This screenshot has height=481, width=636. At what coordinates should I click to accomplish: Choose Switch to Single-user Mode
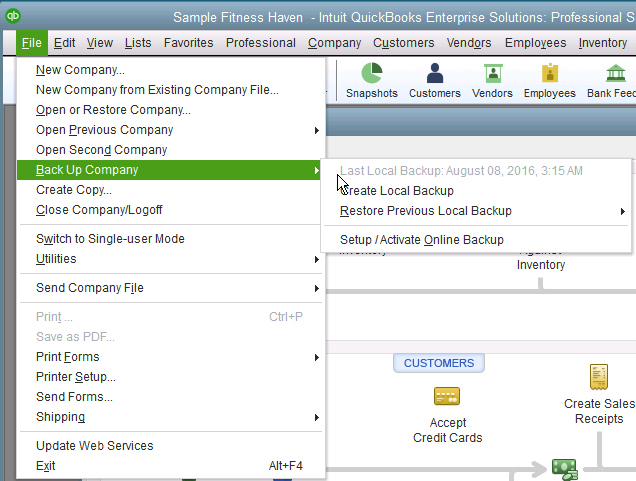click(x=170, y=239)
